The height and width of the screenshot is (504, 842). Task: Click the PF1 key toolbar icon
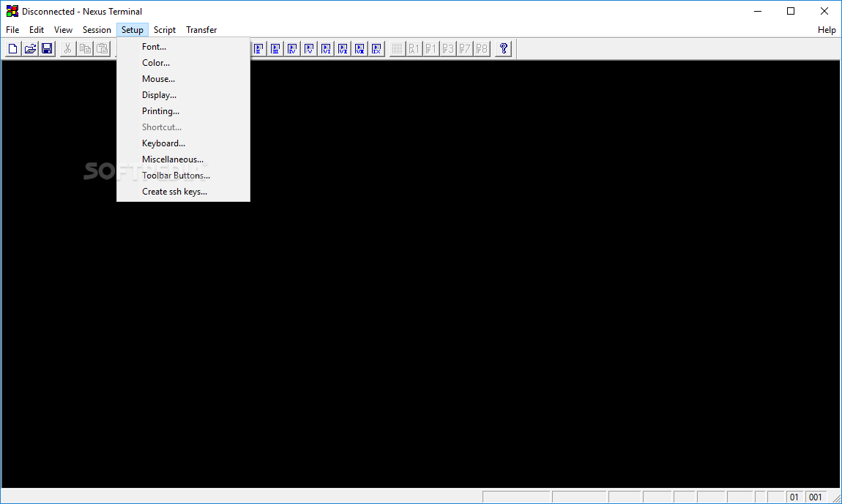[431, 49]
